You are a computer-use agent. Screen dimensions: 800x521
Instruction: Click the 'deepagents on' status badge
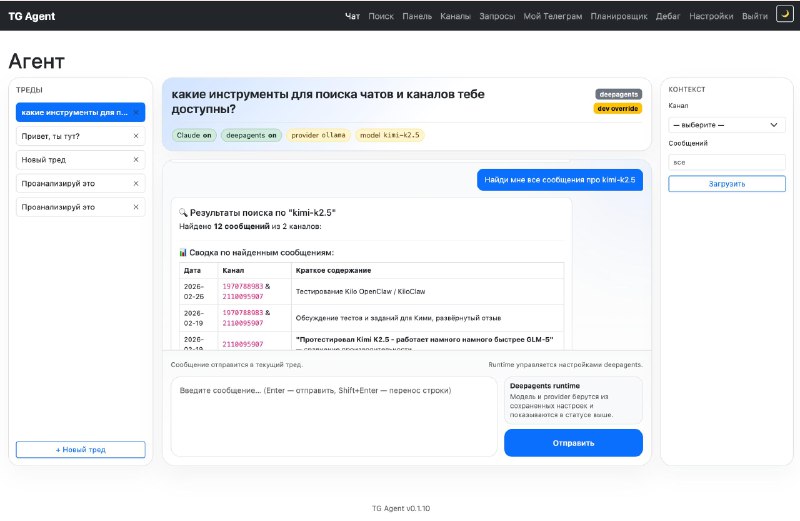[x=251, y=135]
